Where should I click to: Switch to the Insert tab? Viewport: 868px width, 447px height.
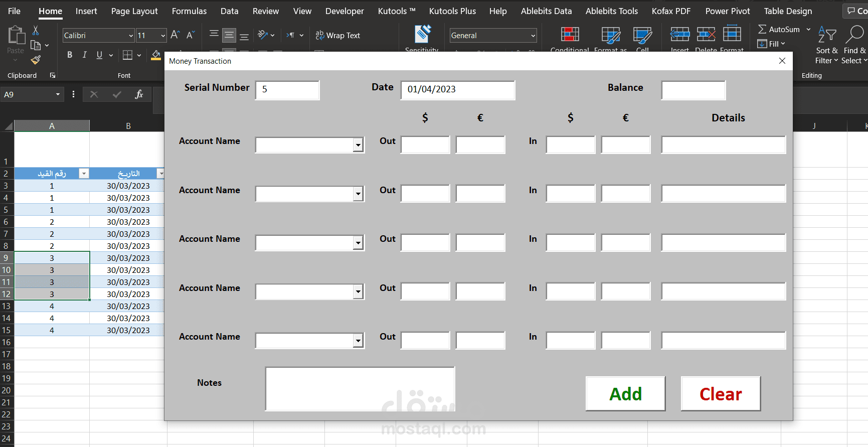point(86,11)
